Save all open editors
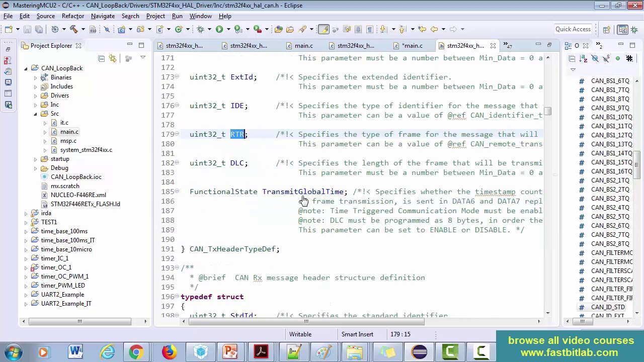The image size is (644, 362). tap(38, 29)
